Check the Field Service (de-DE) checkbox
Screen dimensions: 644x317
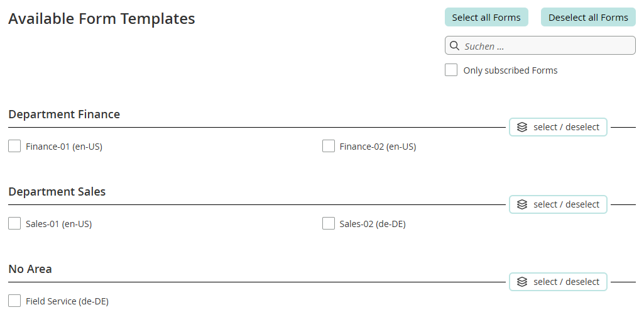tap(14, 301)
